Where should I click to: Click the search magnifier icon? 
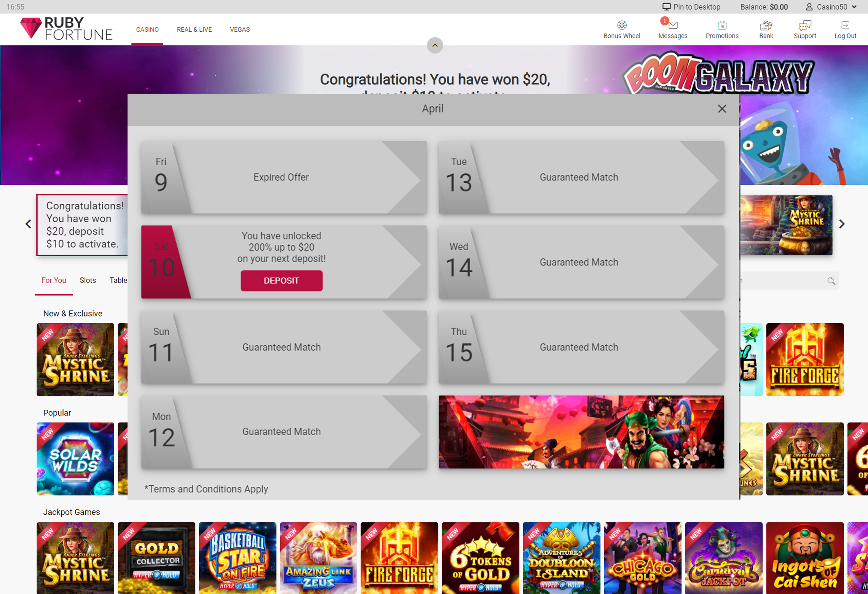(x=831, y=281)
